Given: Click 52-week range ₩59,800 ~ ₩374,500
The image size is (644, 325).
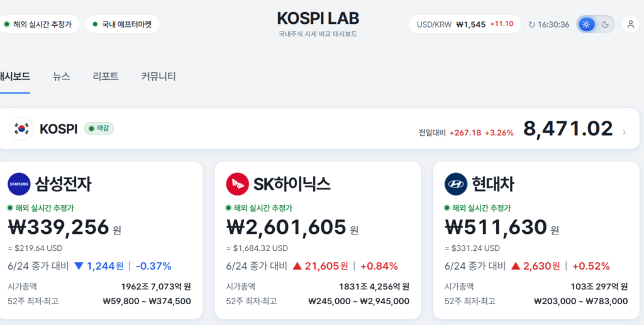Looking at the screenshot, I should pyautogui.click(x=147, y=301).
